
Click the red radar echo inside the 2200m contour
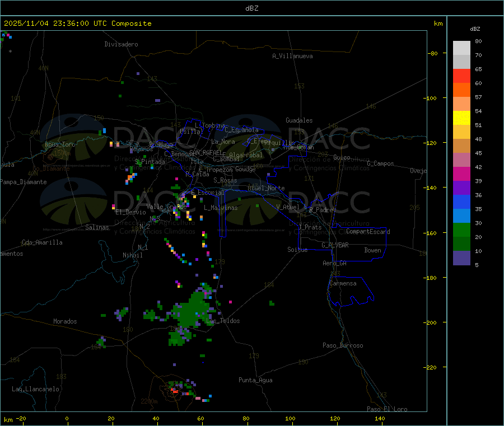(x=175, y=391)
